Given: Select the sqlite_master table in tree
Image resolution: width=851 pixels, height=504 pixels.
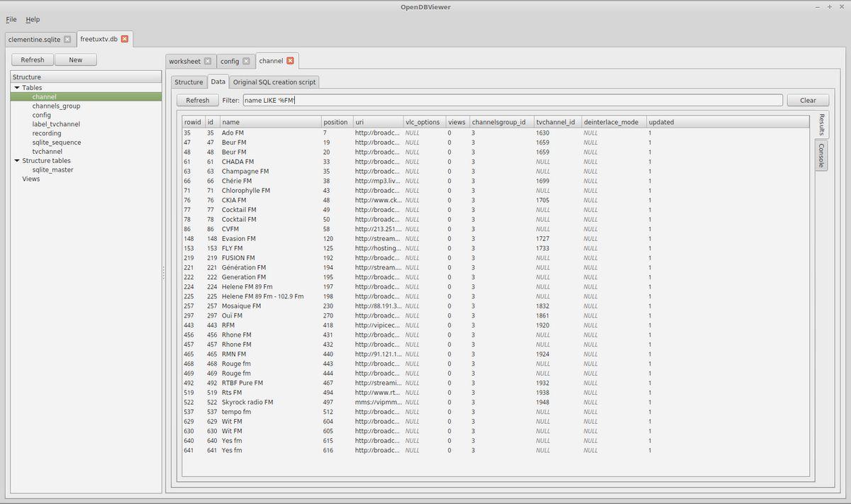Looking at the screenshot, I should click(52, 170).
